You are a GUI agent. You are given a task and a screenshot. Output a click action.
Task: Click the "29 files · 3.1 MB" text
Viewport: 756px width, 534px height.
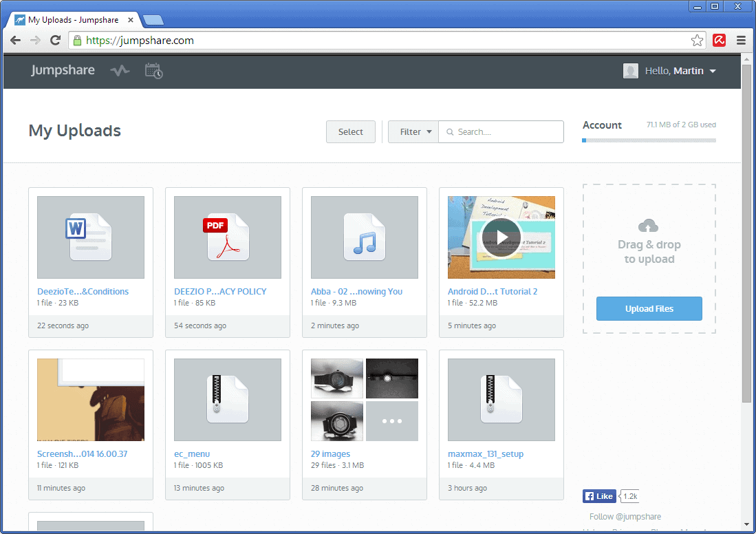[338, 465]
